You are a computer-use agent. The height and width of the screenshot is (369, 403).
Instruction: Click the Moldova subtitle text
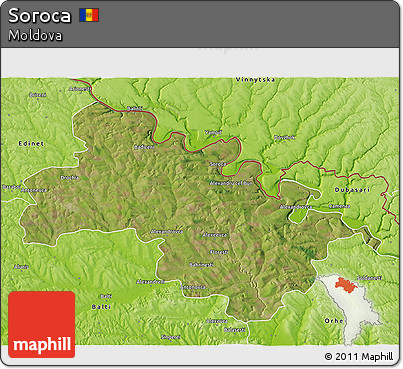pos(35,35)
